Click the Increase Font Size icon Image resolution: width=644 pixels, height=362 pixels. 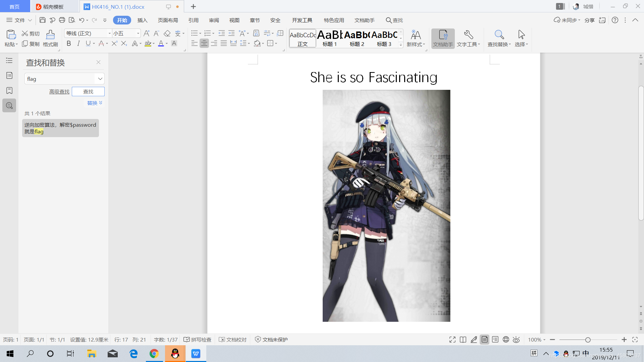pos(147,33)
